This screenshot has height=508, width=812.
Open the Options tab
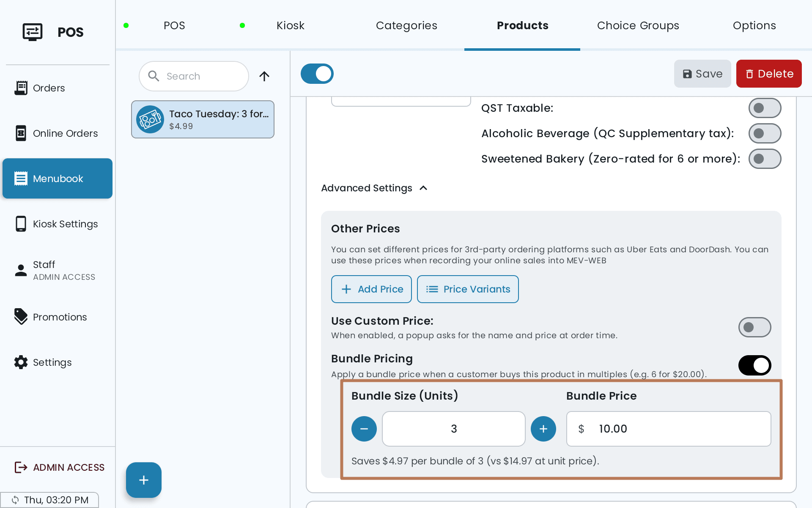point(754,25)
